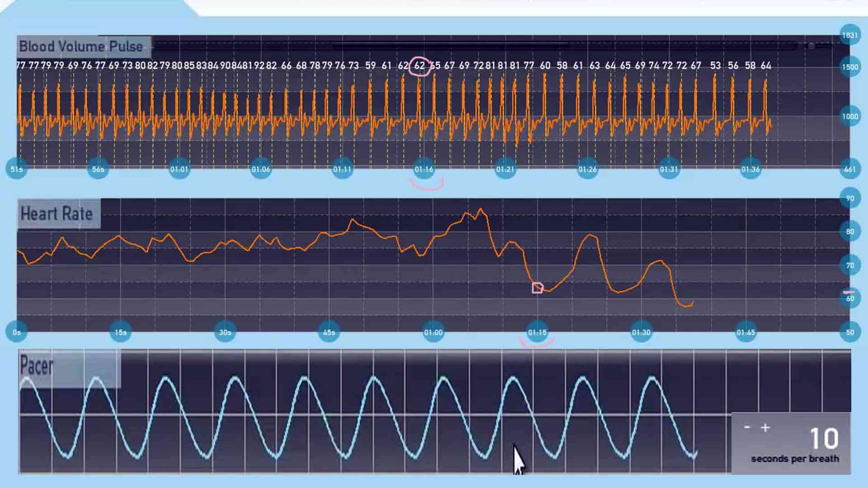Image resolution: width=868 pixels, height=488 pixels.
Task: Click the plus button in Pacer panel
Action: click(x=765, y=427)
